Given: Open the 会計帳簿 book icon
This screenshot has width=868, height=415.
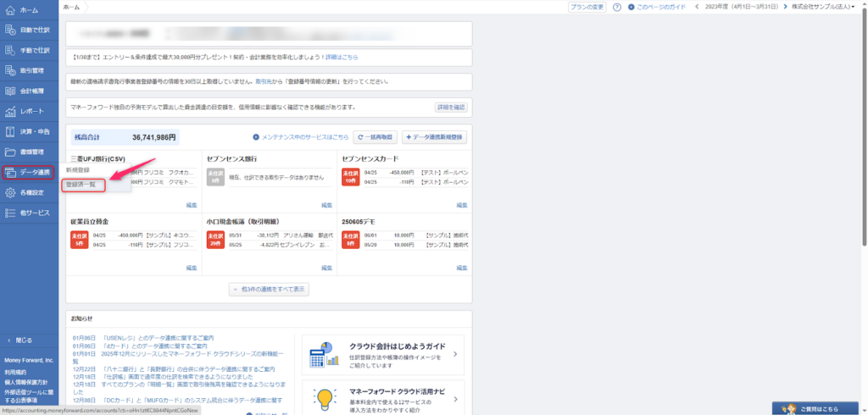Looking at the screenshot, I should coord(10,91).
